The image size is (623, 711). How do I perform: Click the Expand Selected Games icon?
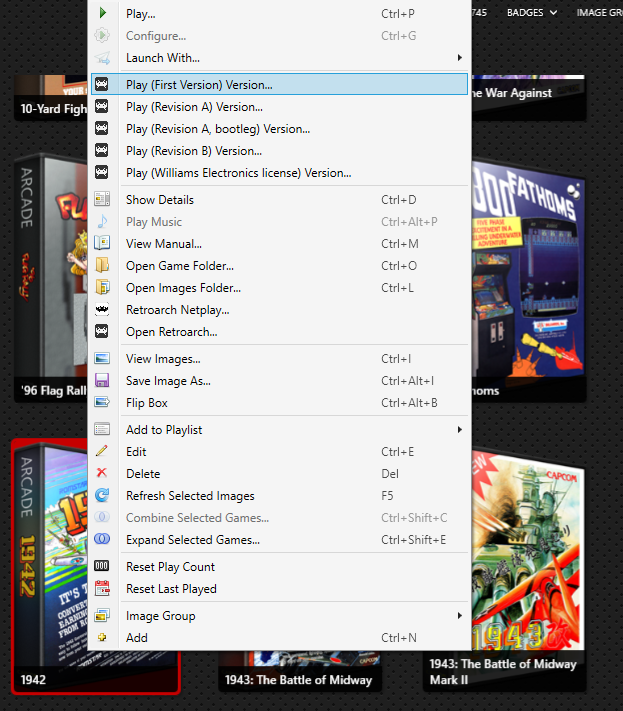(102, 539)
